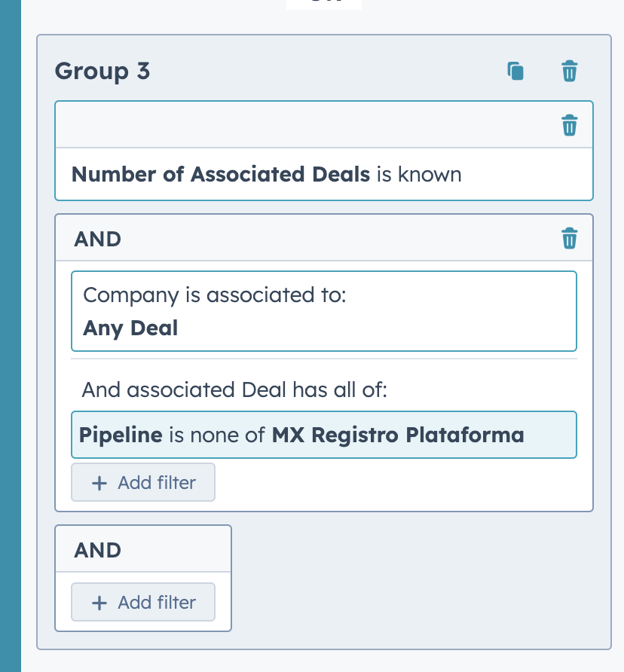Screen dimensions: 624x672
Task: Select the Pipeline is none of MX Registro Plataforma filter
Action: point(324,435)
